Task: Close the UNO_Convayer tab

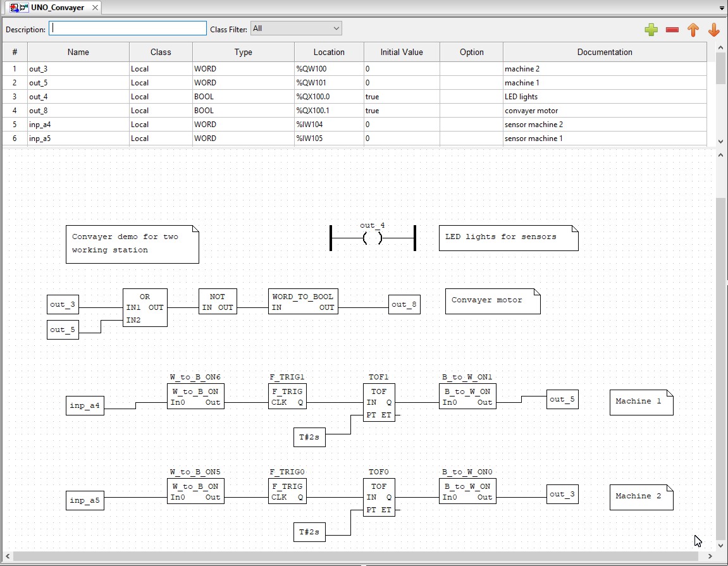Action: tap(95, 8)
